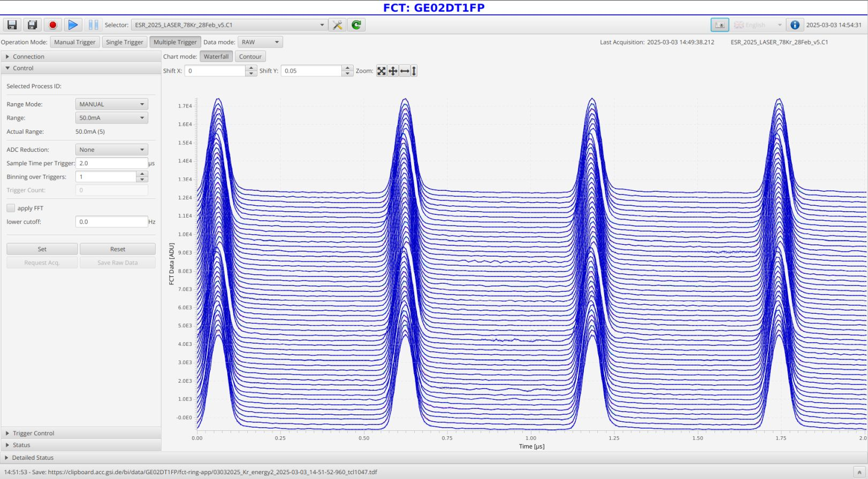Click the pause button in the toolbar
868x479 pixels.
coord(93,25)
